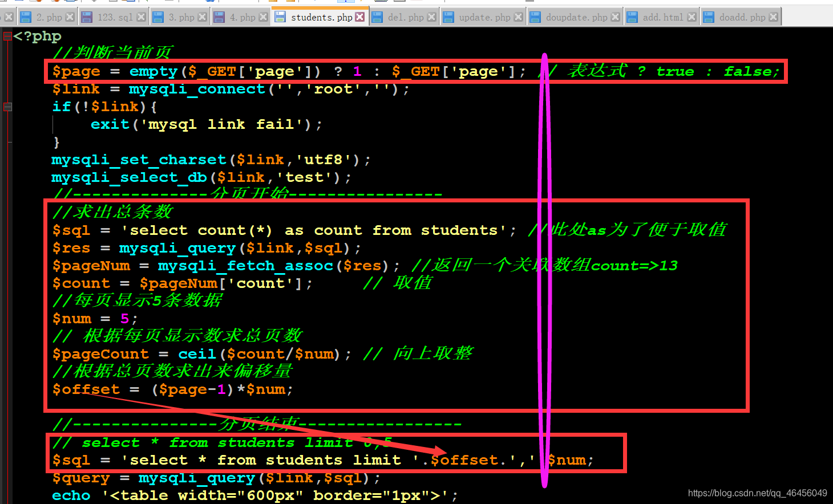Click the line "$num = 5;"
Screen dimensions: 833x504
[x=95, y=319]
